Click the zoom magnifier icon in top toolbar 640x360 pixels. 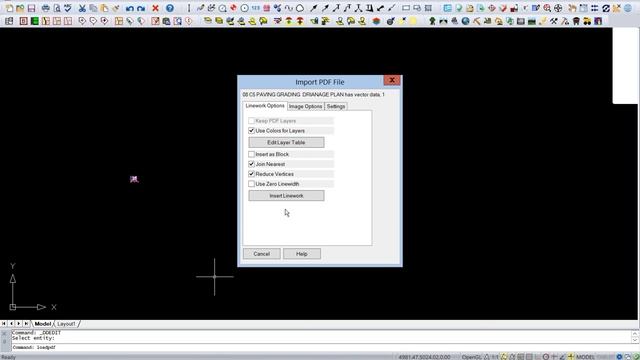tap(547, 8)
